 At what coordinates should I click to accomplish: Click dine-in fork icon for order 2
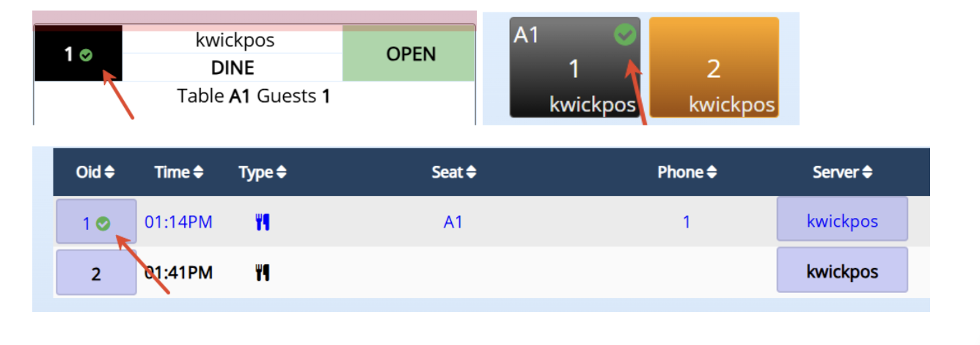pyautogui.click(x=263, y=273)
